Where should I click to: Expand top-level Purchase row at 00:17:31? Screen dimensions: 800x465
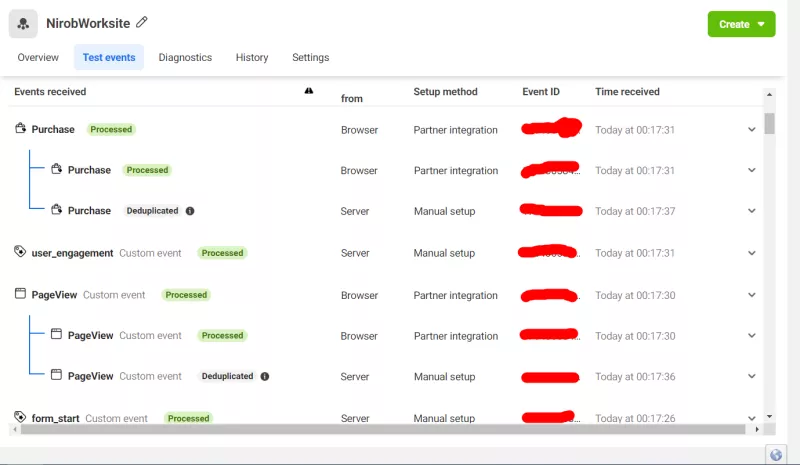752,130
